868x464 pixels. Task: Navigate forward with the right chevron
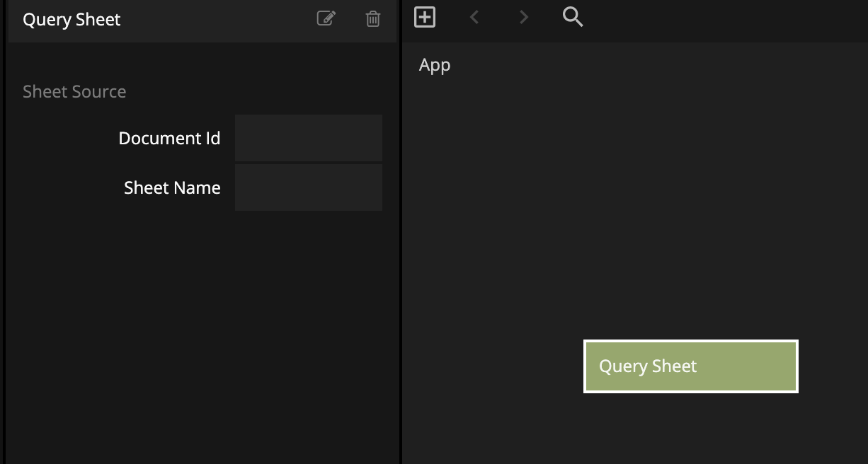coord(524,17)
